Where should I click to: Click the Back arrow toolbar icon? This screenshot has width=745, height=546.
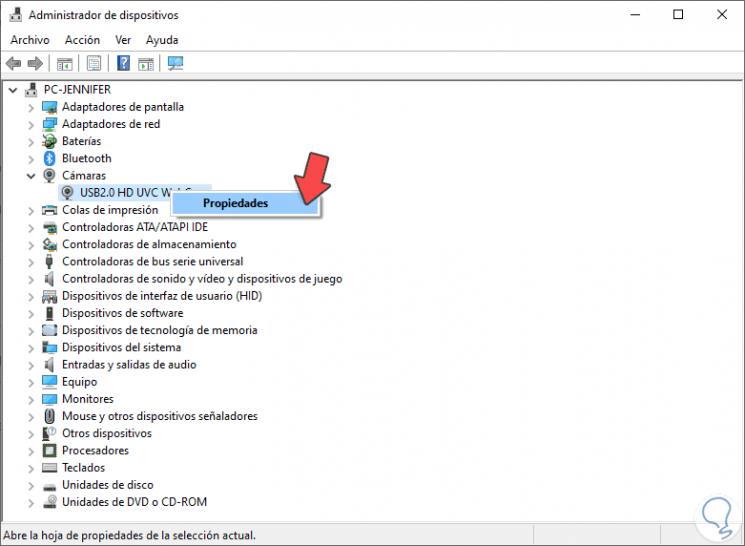pyautogui.click(x=13, y=63)
